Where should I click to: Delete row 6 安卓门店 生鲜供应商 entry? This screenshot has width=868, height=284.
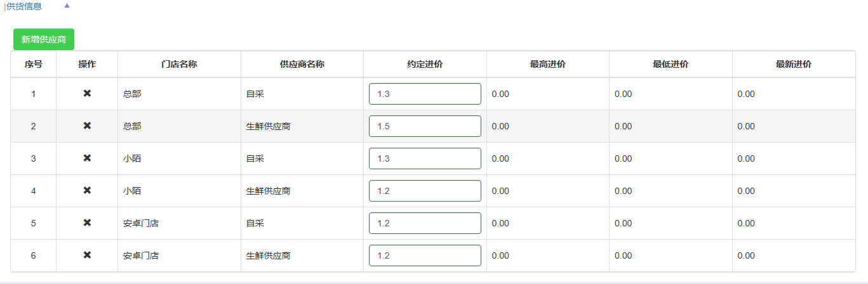87,255
